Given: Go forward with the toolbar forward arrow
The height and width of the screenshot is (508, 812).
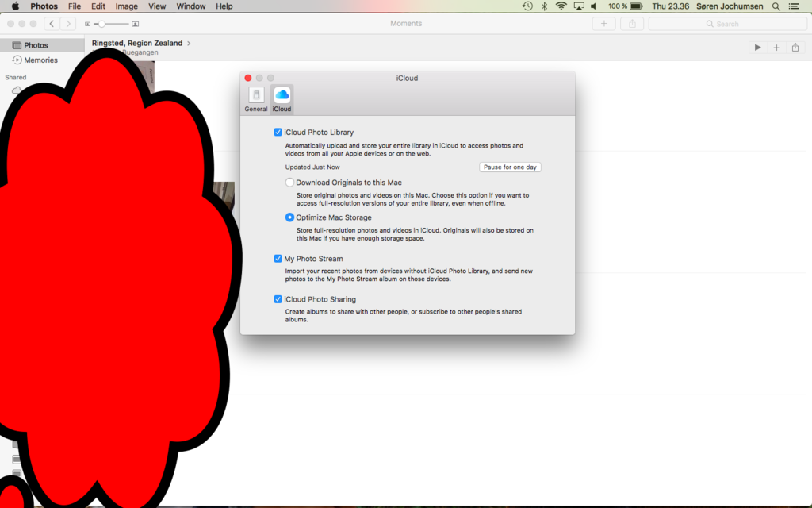Looking at the screenshot, I should point(68,24).
